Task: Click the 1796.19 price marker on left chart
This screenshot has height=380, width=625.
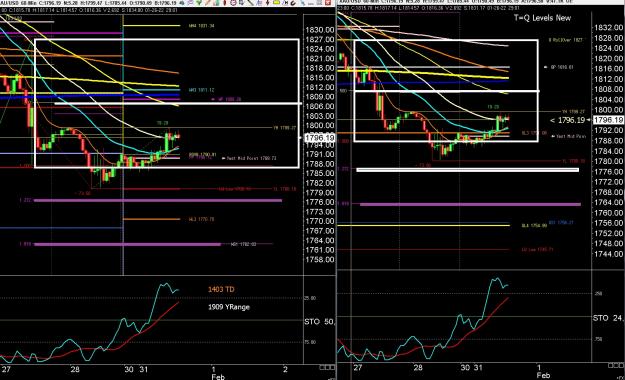Action: tap(319, 138)
